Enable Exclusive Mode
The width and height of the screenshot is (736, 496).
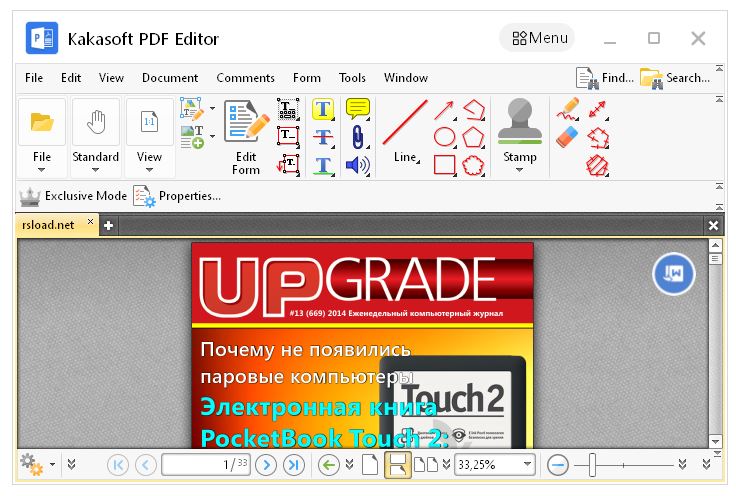73,196
